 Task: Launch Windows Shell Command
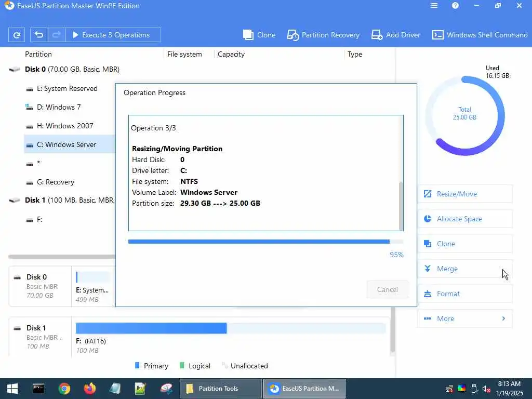pyautogui.click(x=480, y=35)
